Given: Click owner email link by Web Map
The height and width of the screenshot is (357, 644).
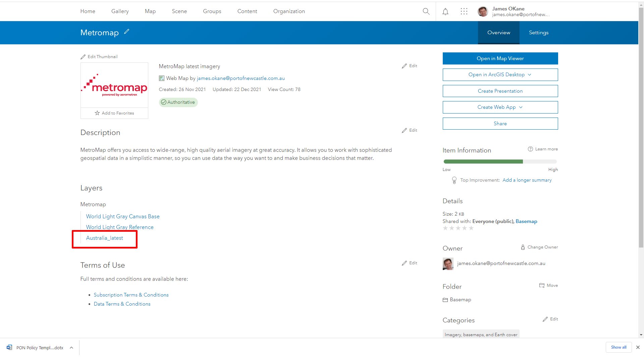Looking at the screenshot, I should click(241, 78).
